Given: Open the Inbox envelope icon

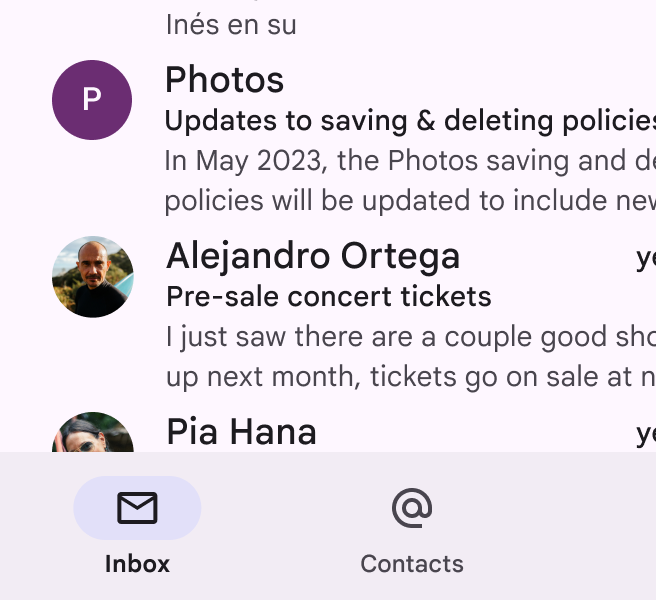Looking at the screenshot, I should [x=137, y=508].
